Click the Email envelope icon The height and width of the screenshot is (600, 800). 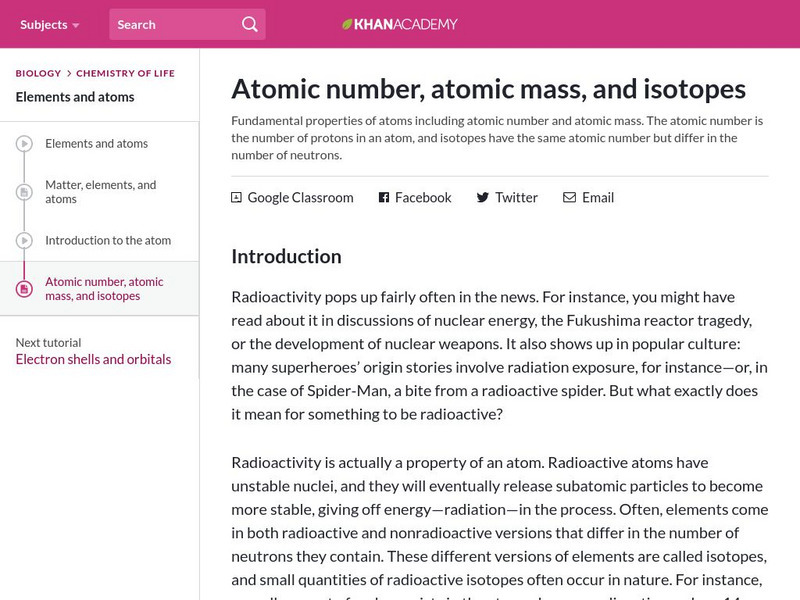coord(569,198)
